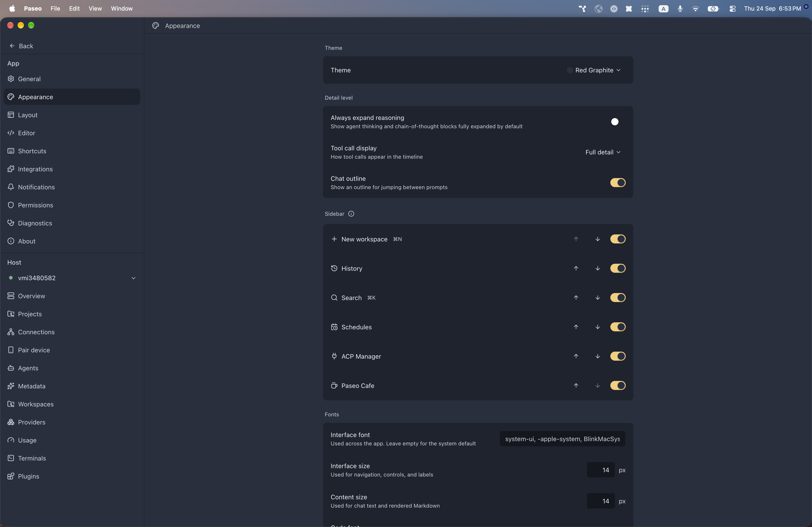
Task: Open Notifications bell icon
Action: click(x=11, y=187)
